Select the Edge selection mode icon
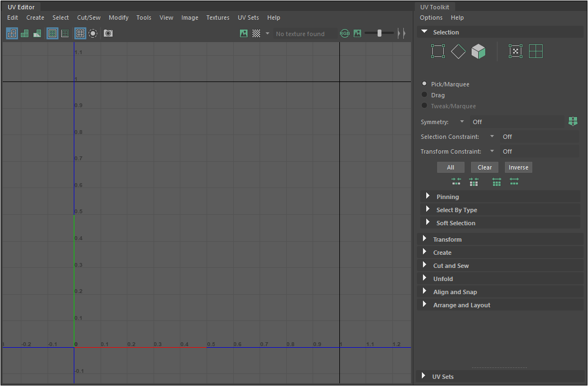Screen dimensions: 588x386 [458, 51]
